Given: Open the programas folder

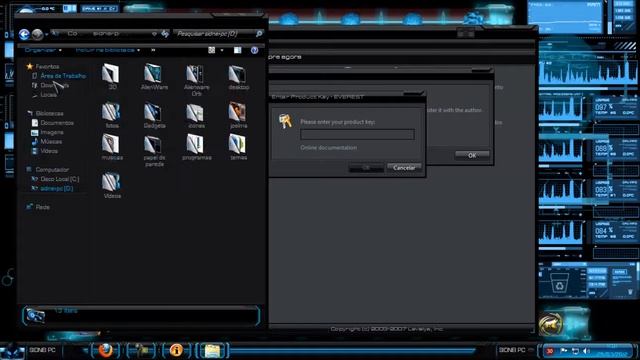Looking at the screenshot, I should click(x=196, y=147).
